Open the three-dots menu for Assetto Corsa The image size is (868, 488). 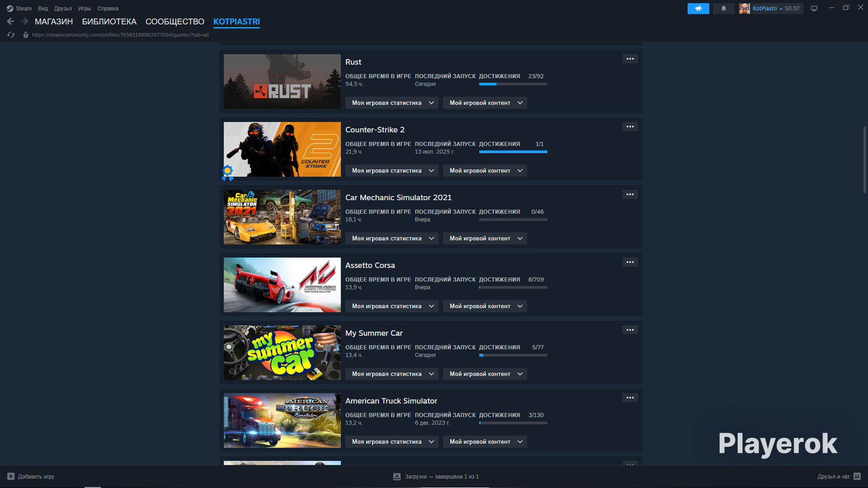pos(630,263)
